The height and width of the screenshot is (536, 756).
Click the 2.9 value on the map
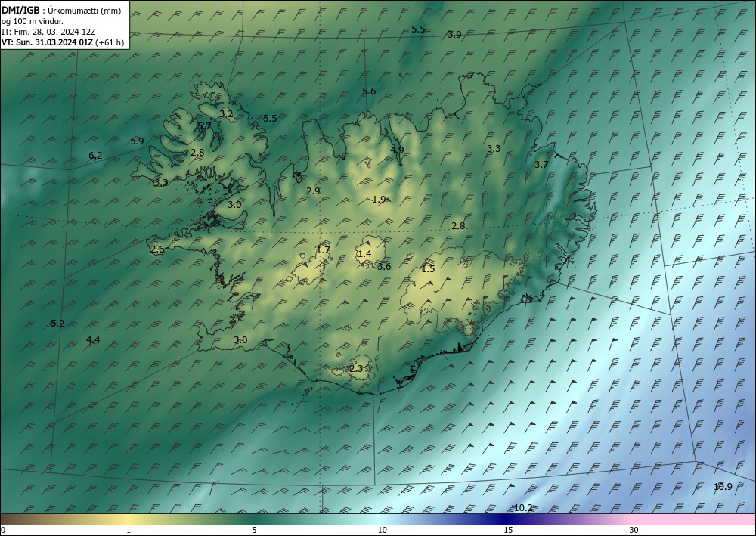tap(313, 191)
